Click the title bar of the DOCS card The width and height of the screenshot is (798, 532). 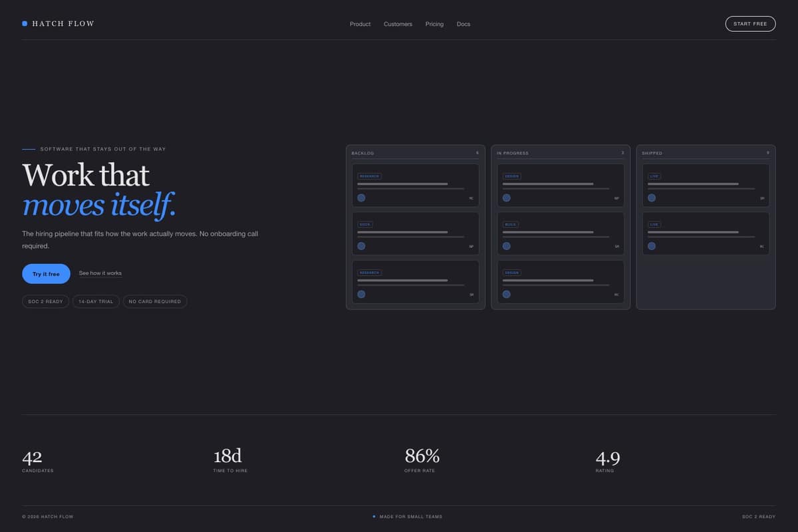(x=402, y=232)
